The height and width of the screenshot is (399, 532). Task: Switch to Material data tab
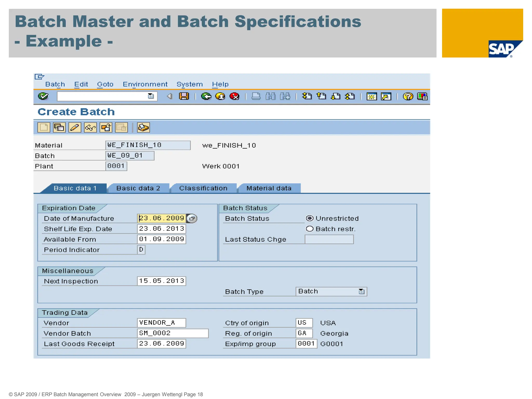pyautogui.click(x=269, y=188)
